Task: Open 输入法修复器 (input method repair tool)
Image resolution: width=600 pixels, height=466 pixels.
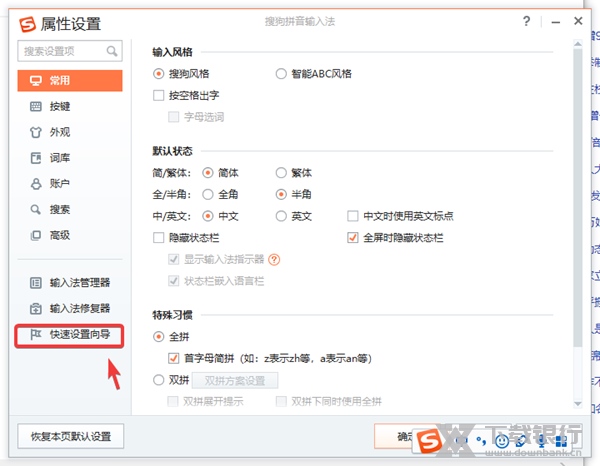Action: tap(79, 309)
